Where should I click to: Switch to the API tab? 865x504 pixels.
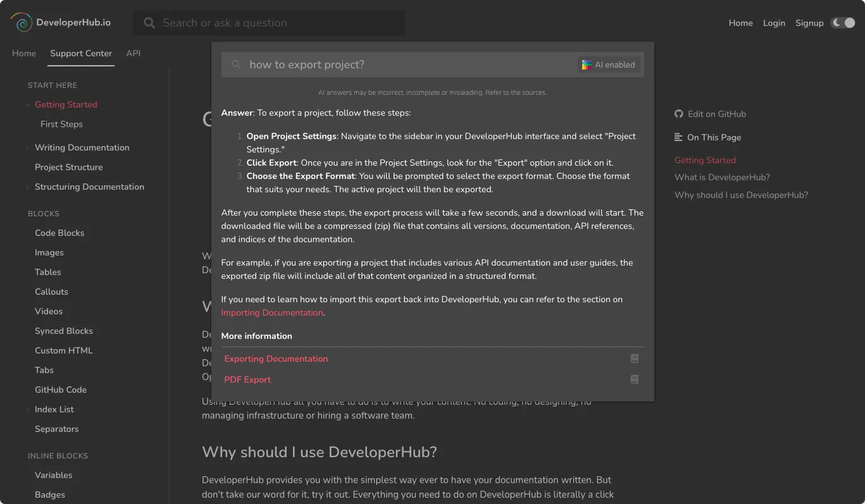(133, 53)
